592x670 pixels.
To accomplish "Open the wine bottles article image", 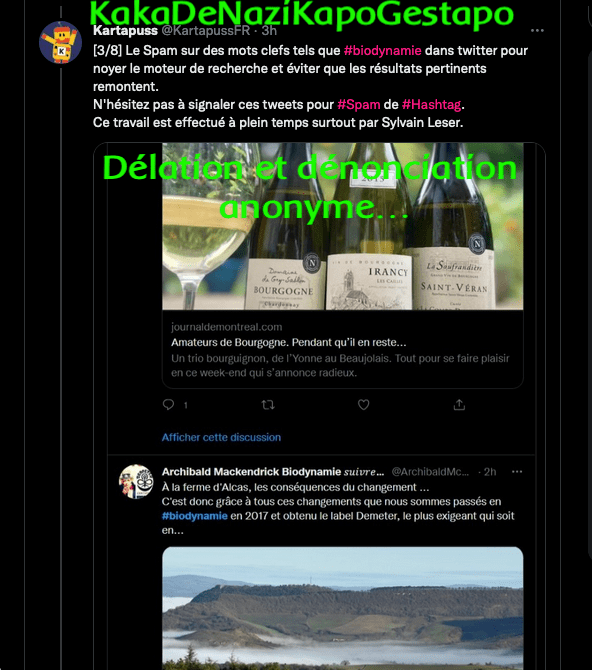I will tap(342, 226).
